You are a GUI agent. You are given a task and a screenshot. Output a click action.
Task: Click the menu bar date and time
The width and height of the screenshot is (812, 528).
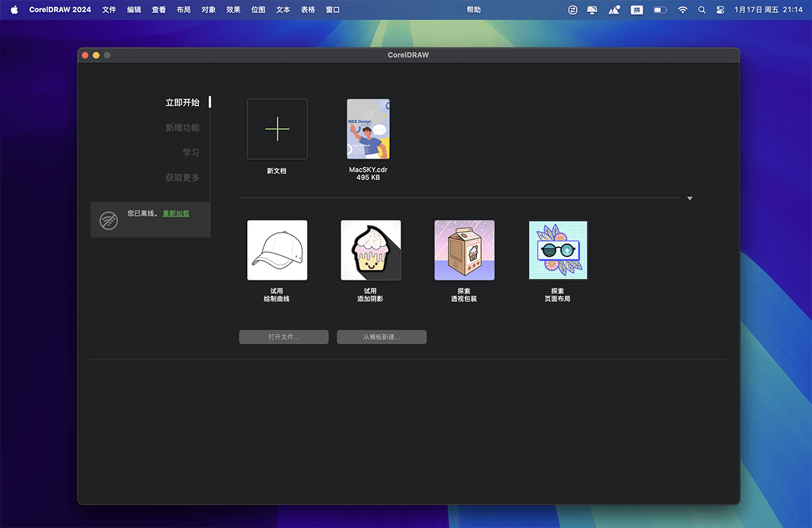(769, 10)
